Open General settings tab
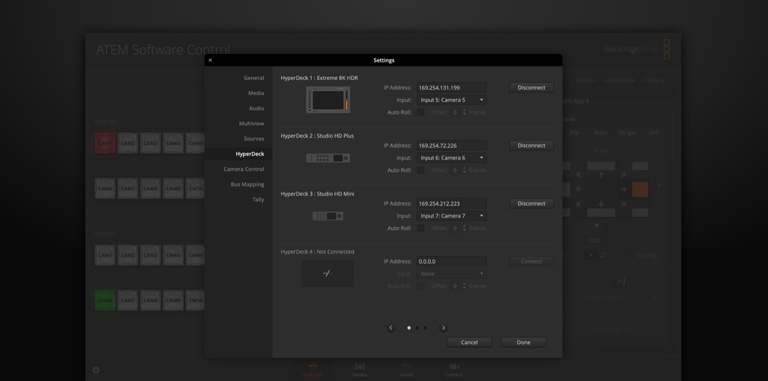 pos(239,78)
